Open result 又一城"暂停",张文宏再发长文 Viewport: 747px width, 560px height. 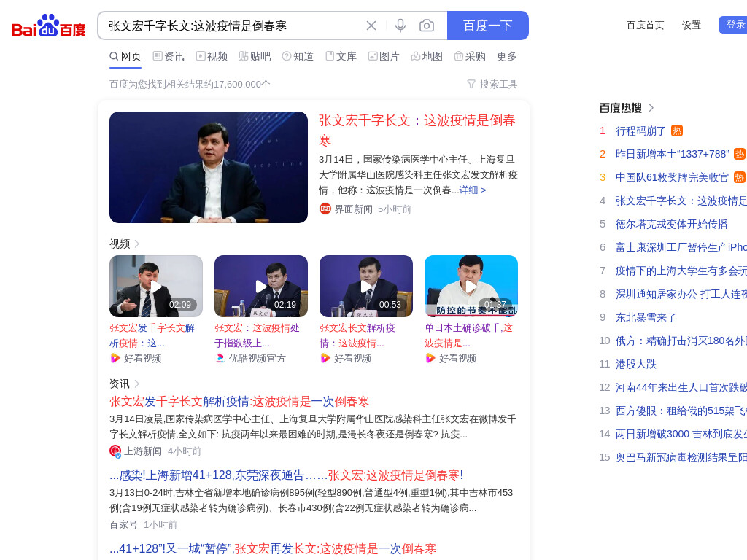coord(273,548)
